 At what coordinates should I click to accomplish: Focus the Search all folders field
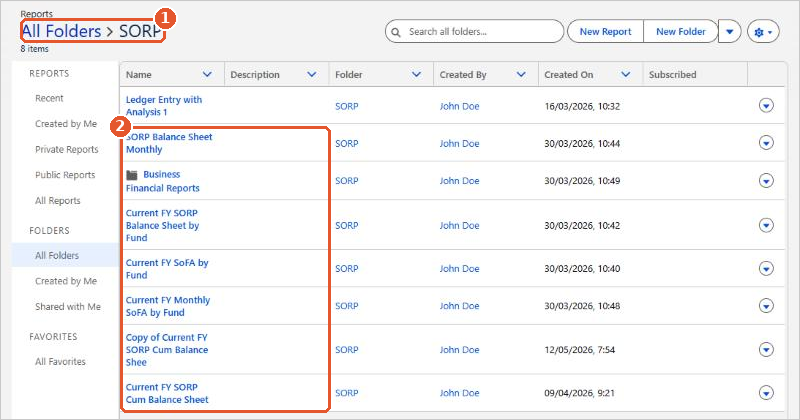pyautogui.click(x=474, y=32)
